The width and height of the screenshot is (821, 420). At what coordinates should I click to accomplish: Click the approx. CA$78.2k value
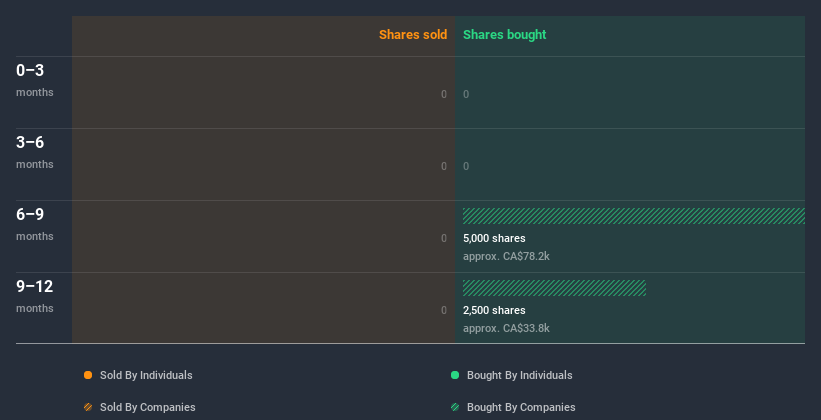tap(506, 257)
